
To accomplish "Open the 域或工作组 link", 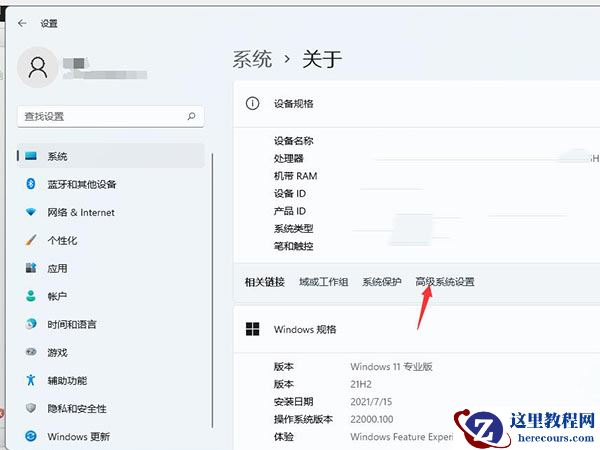I will tap(324, 282).
